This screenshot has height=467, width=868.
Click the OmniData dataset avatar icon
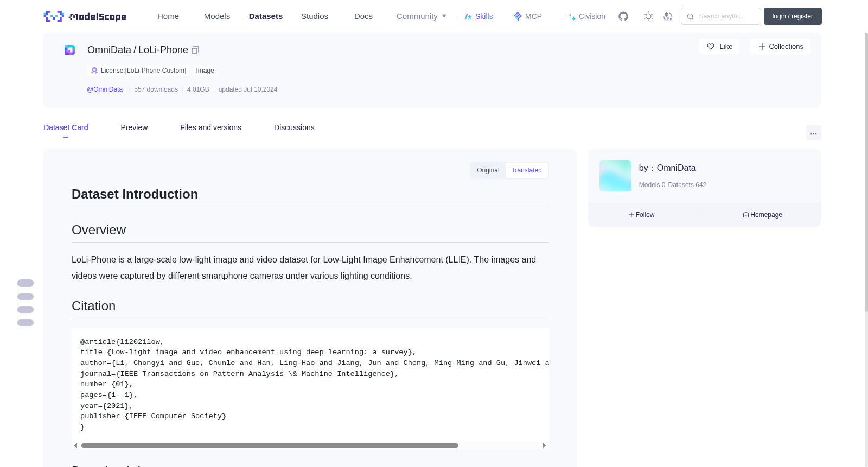[70, 50]
